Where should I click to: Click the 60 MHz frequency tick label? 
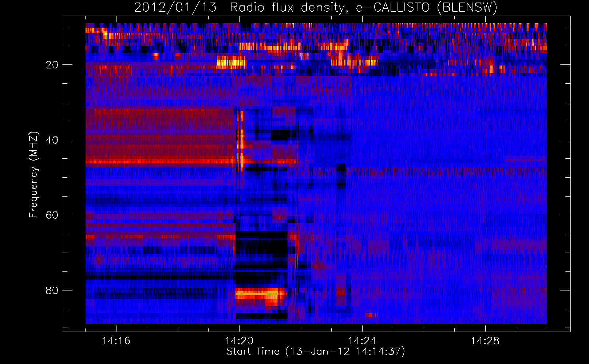coord(52,215)
